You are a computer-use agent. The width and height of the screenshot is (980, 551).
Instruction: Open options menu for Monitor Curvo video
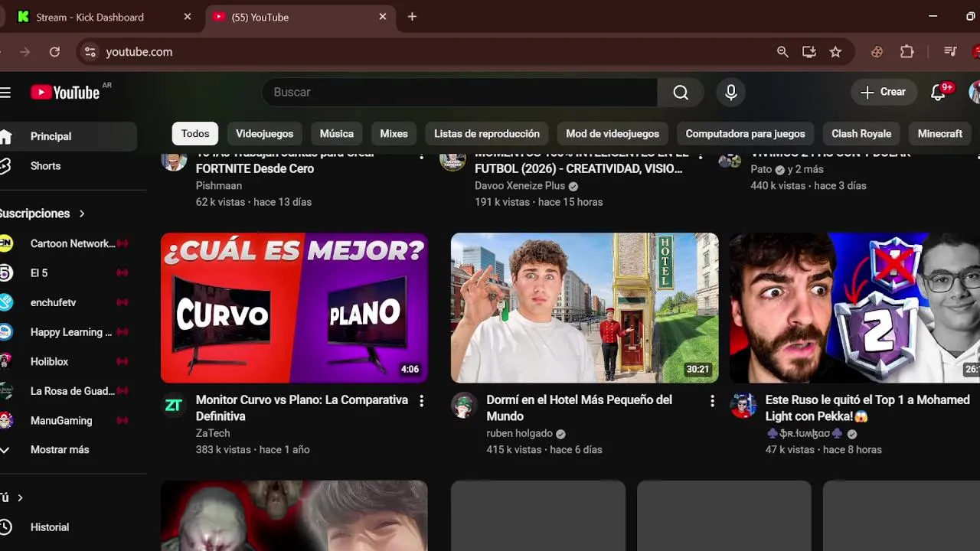click(x=421, y=401)
